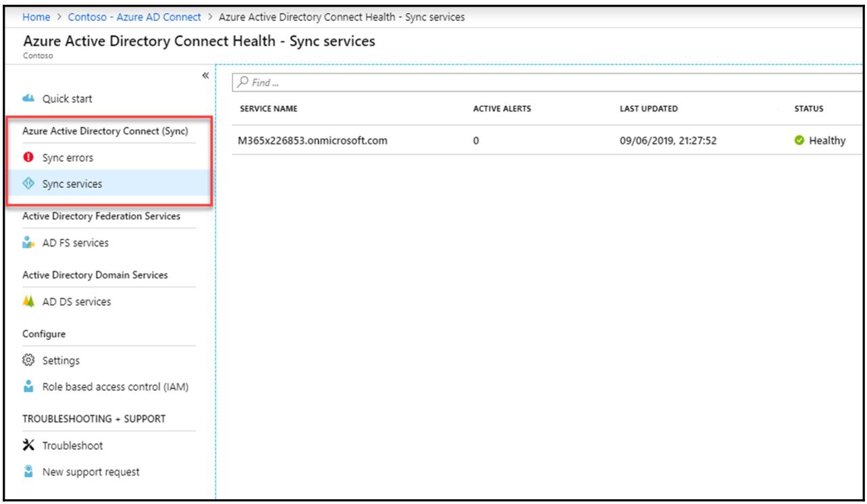Click the Troubleshoot wrench icon
This screenshot has height=504, width=867.
coord(28,446)
